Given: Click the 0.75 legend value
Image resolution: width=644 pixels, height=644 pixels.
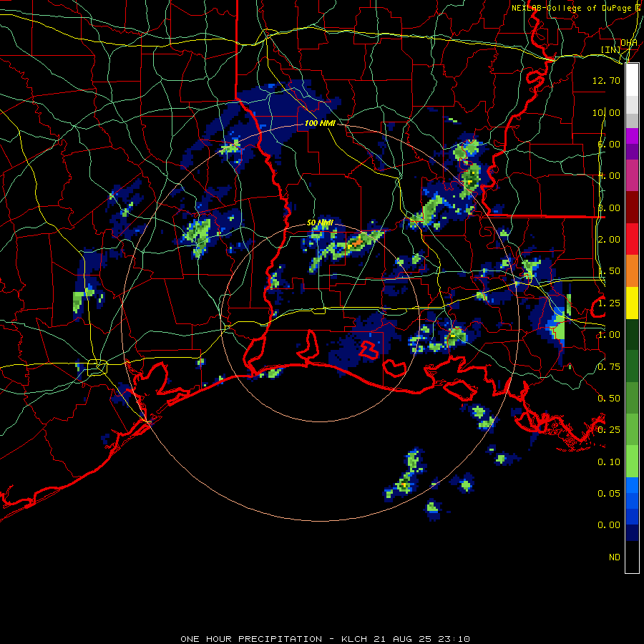Looking at the screenshot, I should [608, 367].
